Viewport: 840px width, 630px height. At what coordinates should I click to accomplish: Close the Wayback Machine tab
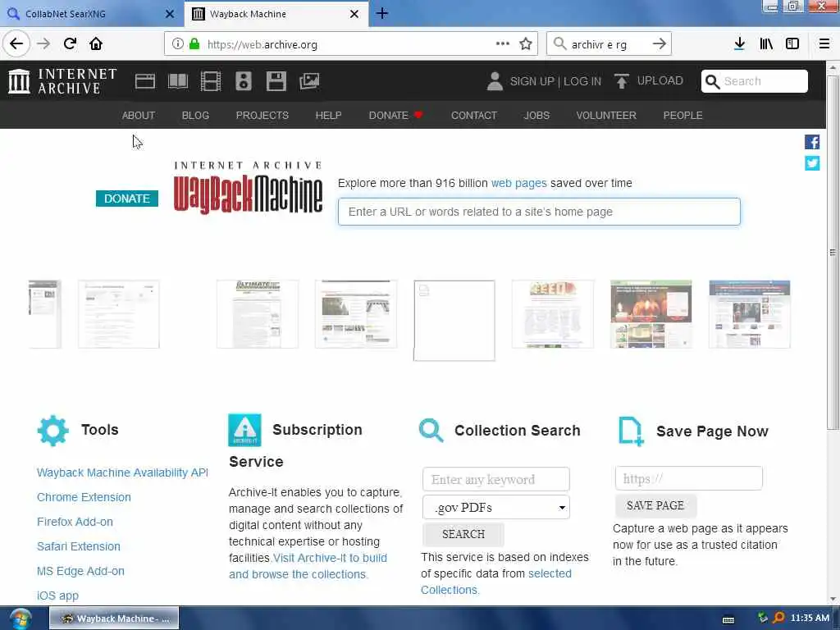[354, 14]
